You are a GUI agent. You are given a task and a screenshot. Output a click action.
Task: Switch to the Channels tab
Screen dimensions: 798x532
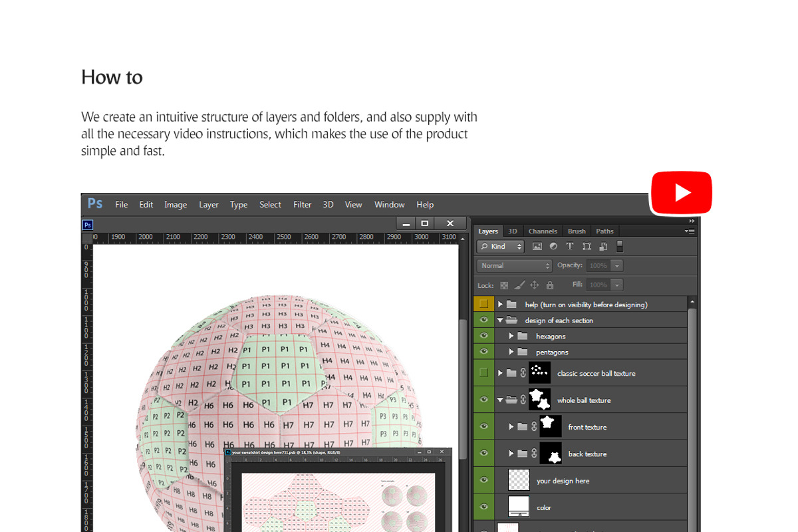pos(543,231)
